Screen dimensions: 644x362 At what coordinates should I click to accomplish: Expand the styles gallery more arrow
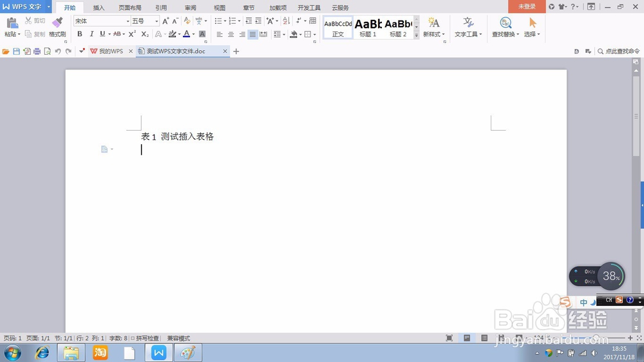[416, 35]
